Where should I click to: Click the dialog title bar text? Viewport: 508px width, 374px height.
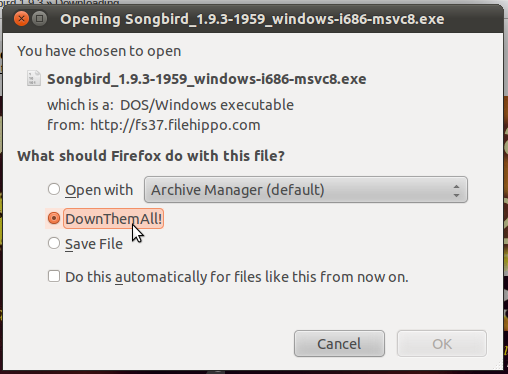pos(252,19)
